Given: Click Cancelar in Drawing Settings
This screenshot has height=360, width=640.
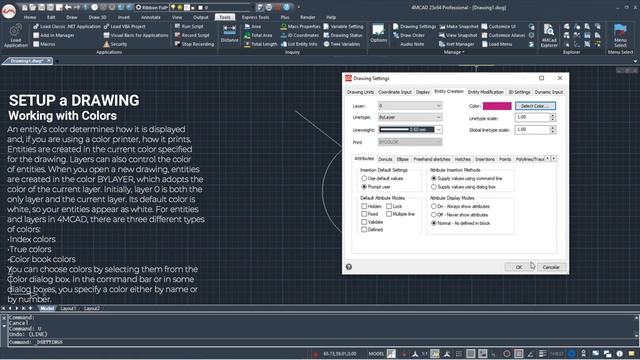Looking at the screenshot, I should pos(551,267).
